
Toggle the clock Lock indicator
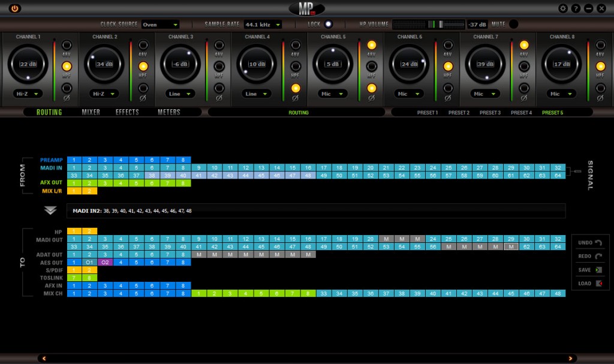(329, 25)
